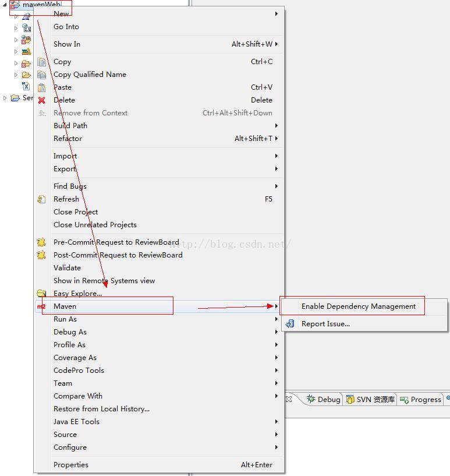Click the SVN repository icon
The width and height of the screenshot is (450, 476).
tap(350, 400)
